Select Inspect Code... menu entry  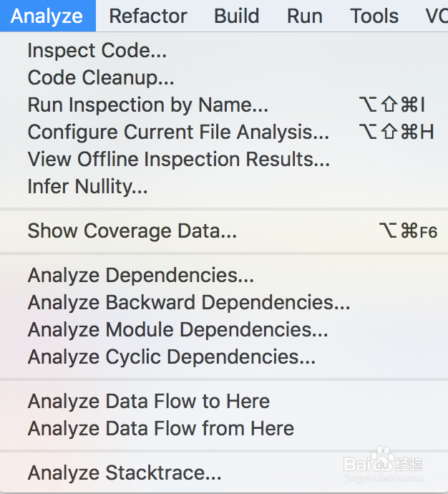(x=97, y=51)
